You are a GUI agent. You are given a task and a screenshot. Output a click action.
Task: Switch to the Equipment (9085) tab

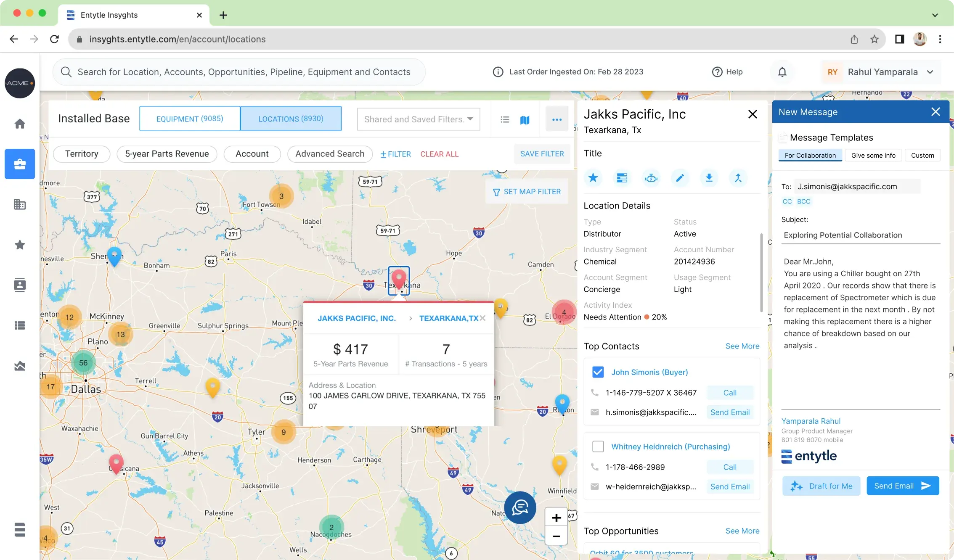coord(190,119)
